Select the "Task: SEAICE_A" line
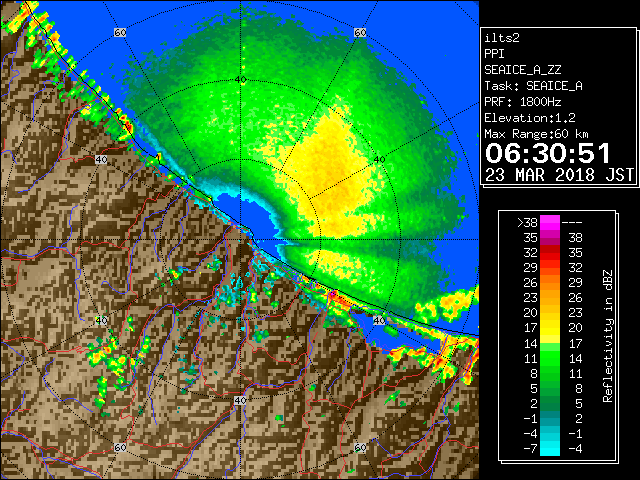Screen dimensions: 640x480 (533, 86)
